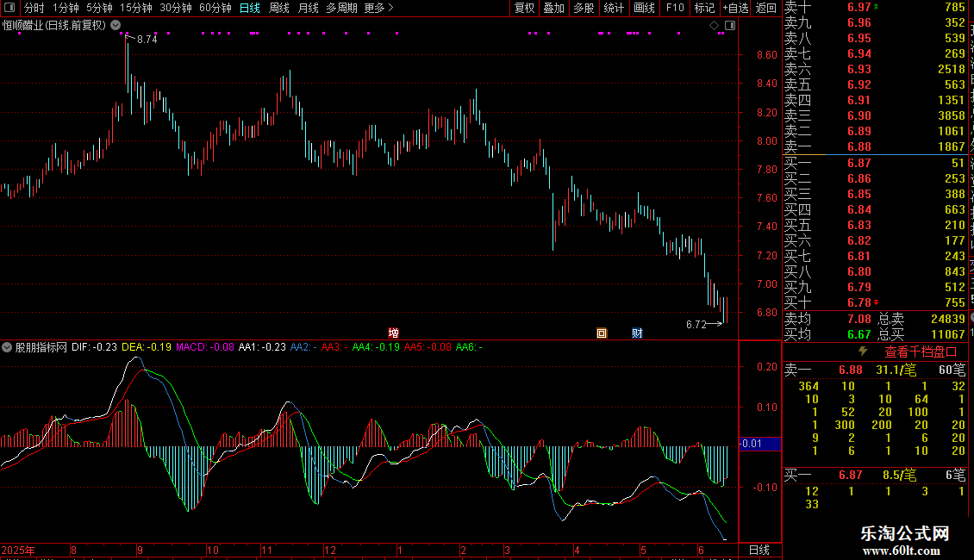Viewport: 974px width, 560px height.
Task: Switch to the 15分钟 period
Action: click(136, 8)
